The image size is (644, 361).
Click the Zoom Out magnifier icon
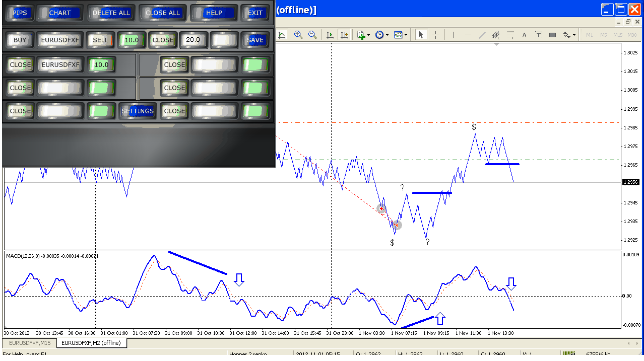pyautogui.click(x=312, y=35)
